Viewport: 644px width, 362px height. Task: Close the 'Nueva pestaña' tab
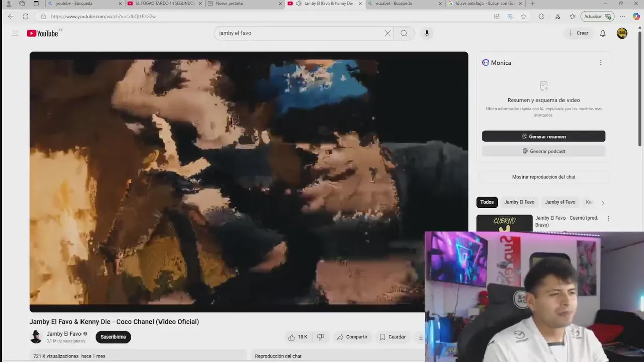[280, 4]
